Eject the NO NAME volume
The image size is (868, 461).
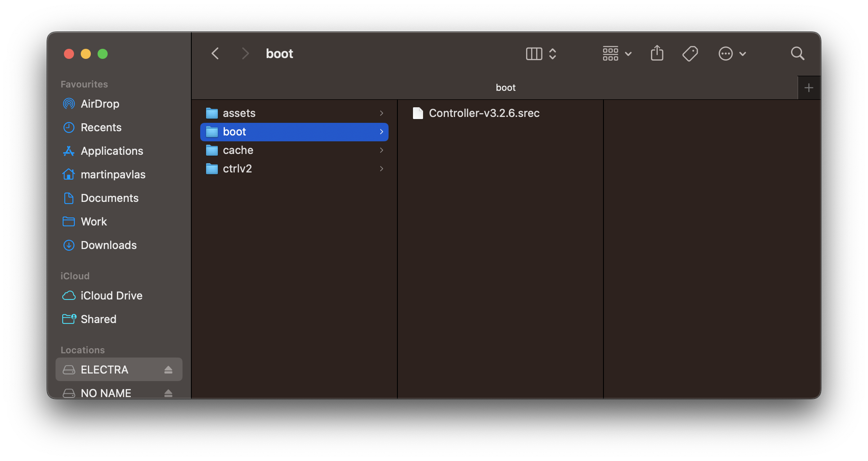[168, 393]
